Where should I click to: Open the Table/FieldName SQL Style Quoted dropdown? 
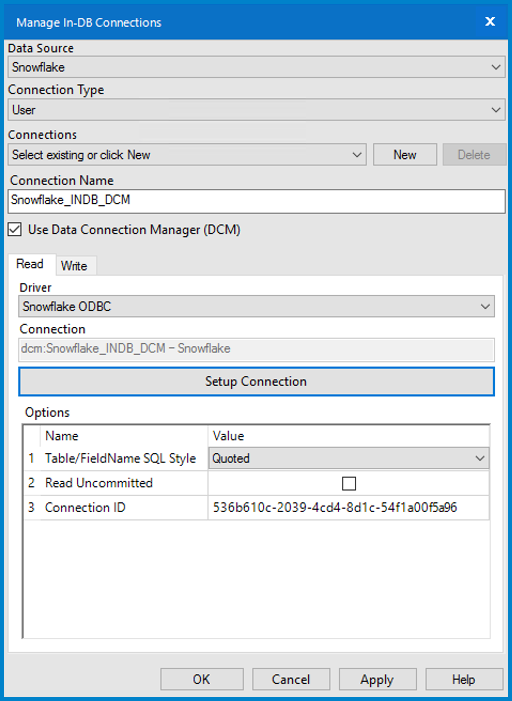pyautogui.click(x=349, y=458)
